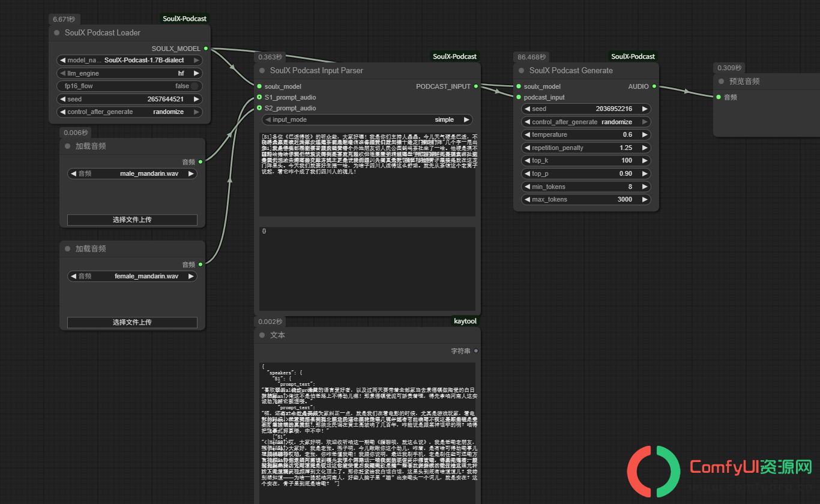Screen dimensions: 820x504
Task: Increase repetition_penalty with right arrow
Action: click(645, 148)
